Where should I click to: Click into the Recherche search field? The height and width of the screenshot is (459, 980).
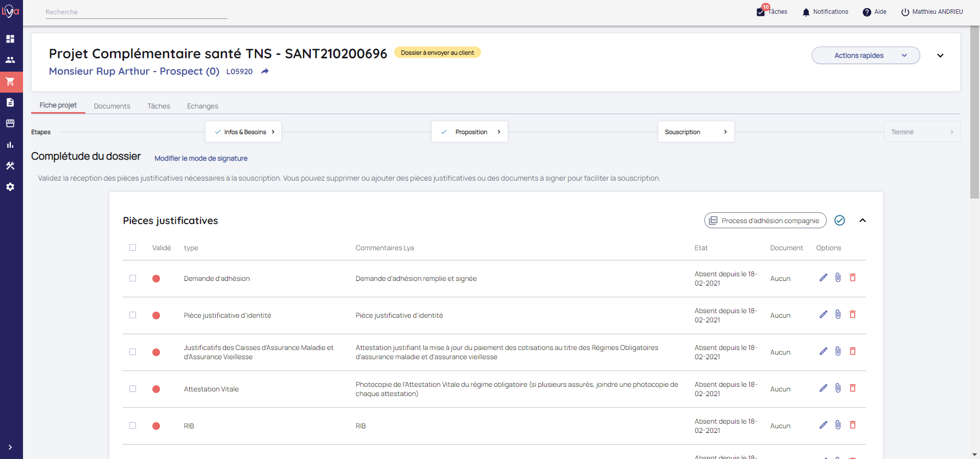[x=136, y=12]
